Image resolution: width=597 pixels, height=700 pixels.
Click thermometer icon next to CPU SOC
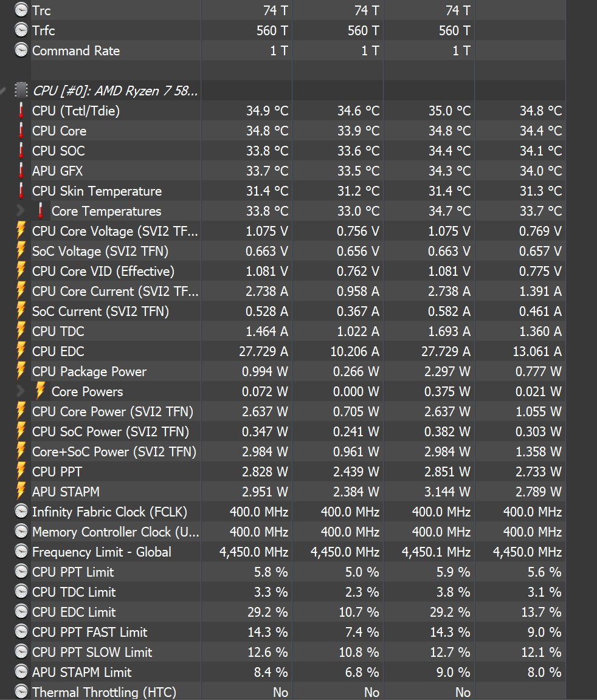pos(21,151)
